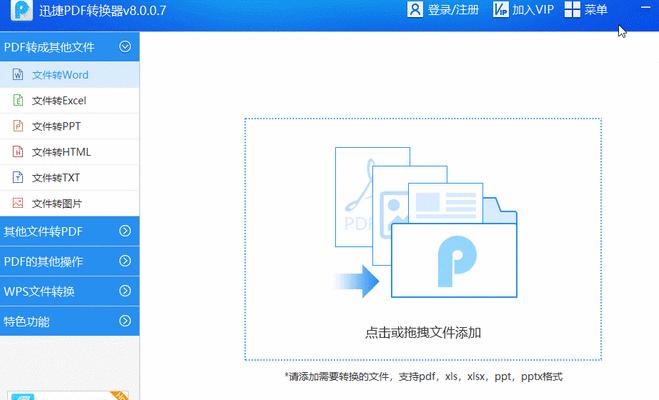659x400 pixels.
Task: Click the 迅捷PDF转换器 app logo icon
Action: click(x=21, y=10)
